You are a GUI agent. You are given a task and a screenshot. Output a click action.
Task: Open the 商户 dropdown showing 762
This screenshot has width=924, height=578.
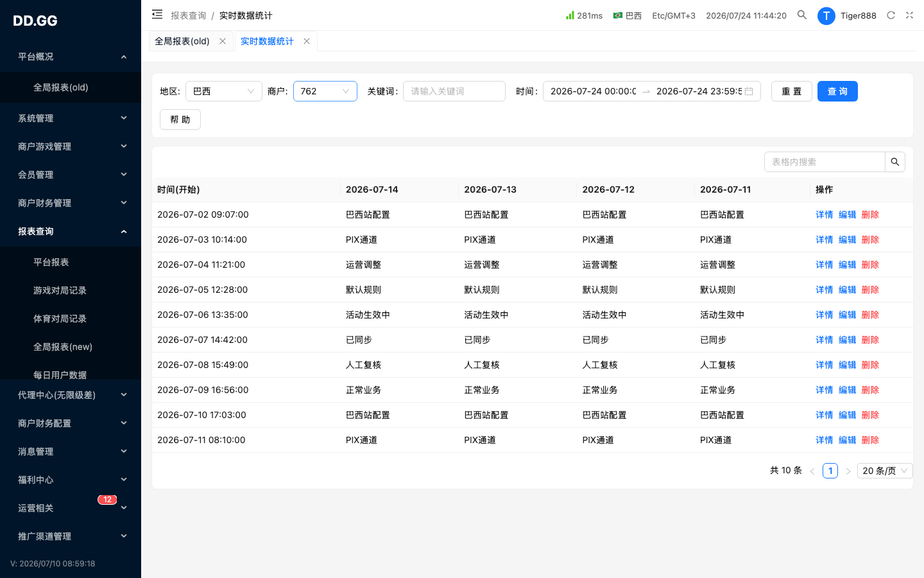[x=325, y=91]
